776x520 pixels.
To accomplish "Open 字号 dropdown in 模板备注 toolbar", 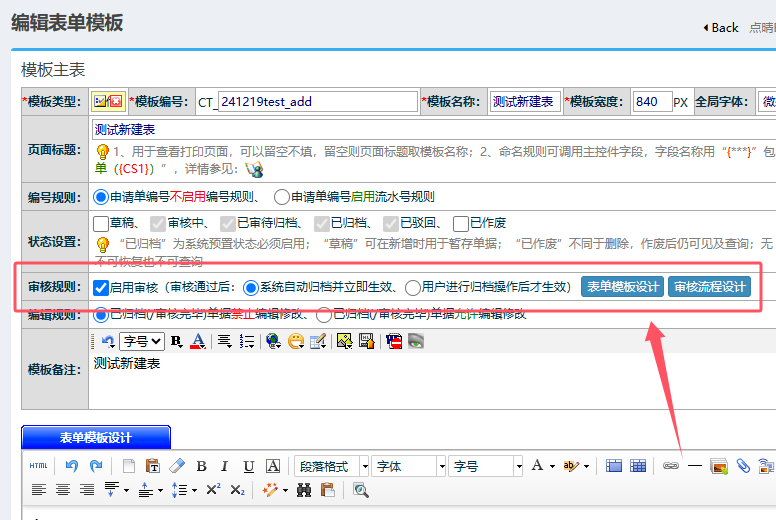I will pos(142,341).
